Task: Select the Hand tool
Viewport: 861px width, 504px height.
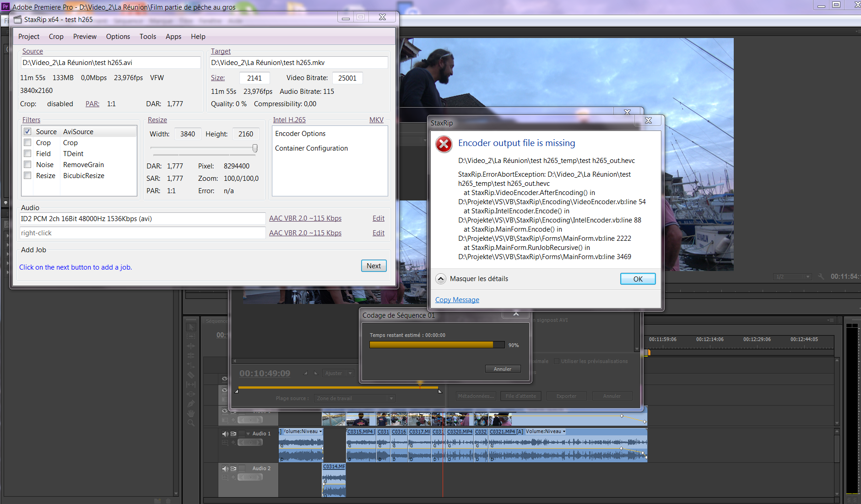Action: [191, 413]
